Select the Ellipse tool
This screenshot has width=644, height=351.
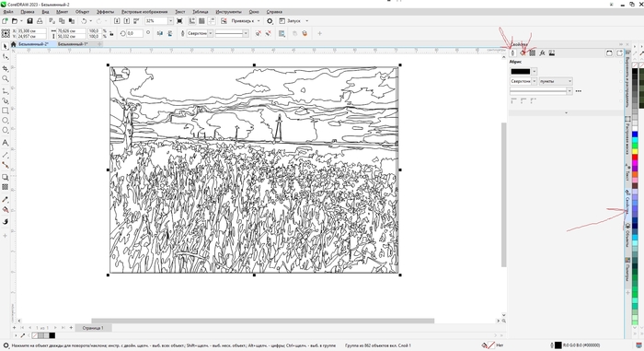click(x=5, y=121)
